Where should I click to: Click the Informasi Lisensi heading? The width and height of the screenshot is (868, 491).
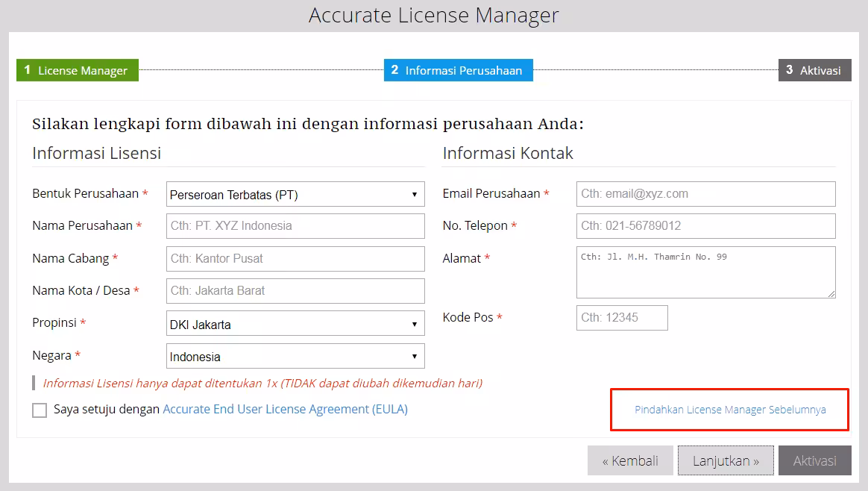[x=96, y=153]
